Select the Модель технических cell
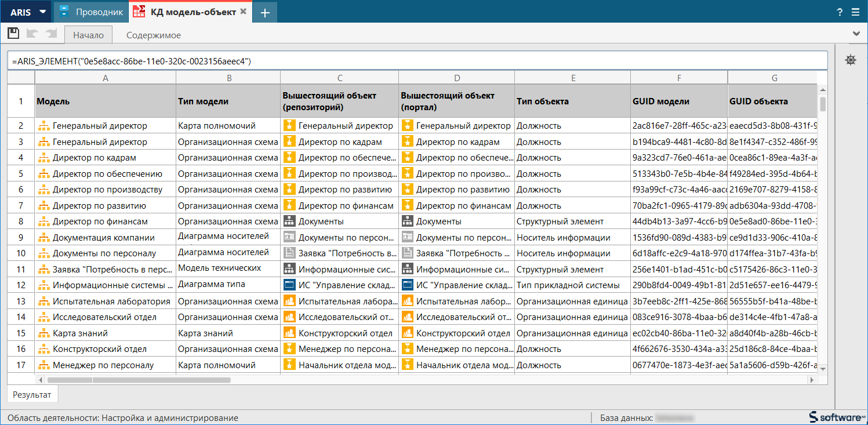 pos(228,269)
